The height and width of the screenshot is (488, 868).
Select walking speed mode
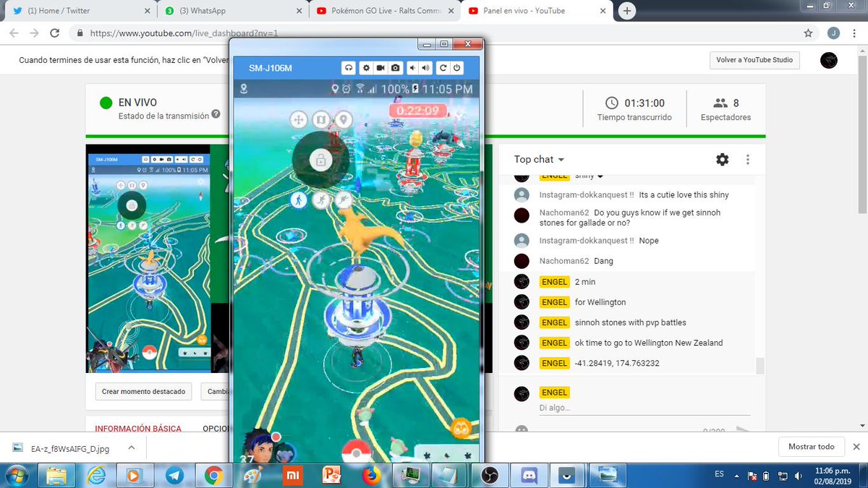coord(298,200)
